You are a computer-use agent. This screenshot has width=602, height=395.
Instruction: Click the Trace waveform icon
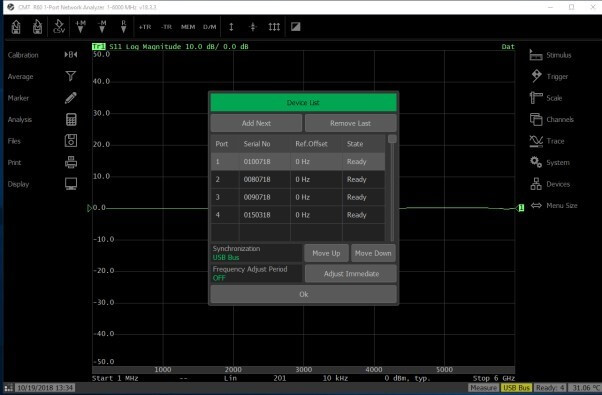[x=536, y=141]
